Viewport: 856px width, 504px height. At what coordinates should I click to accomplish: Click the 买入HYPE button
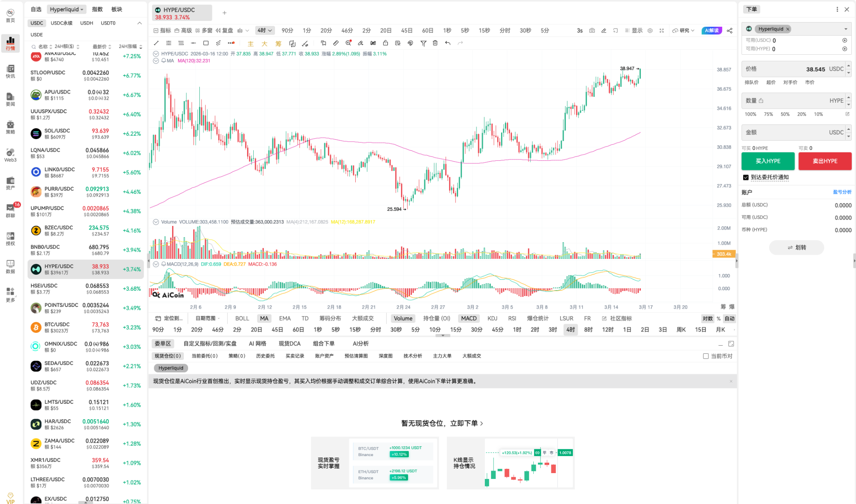coord(768,161)
